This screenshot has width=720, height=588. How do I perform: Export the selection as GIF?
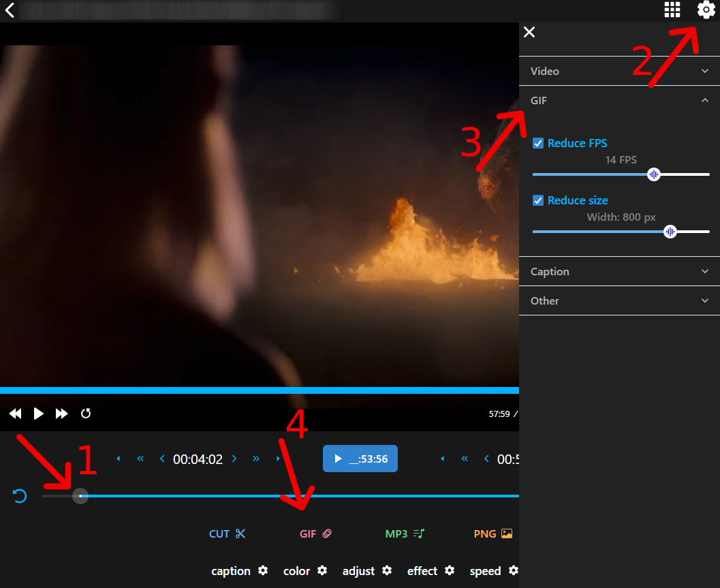pos(315,533)
